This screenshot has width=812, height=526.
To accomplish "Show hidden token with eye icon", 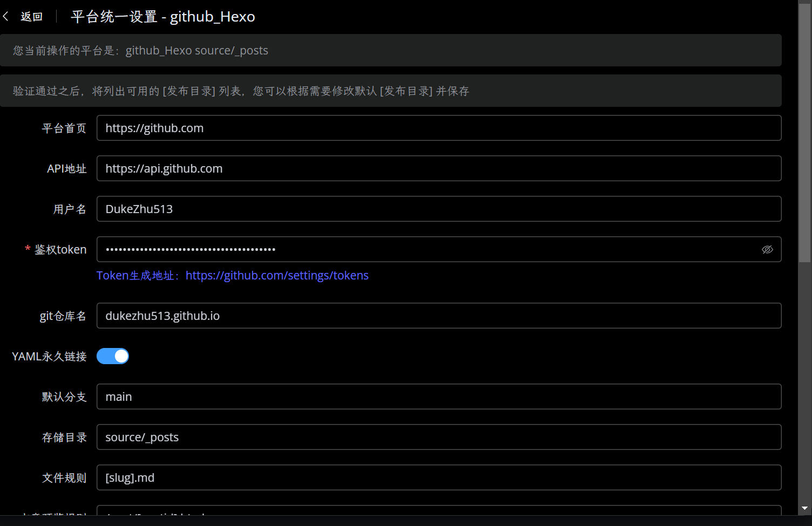I will pyautogui.click(x=767, y=249).
